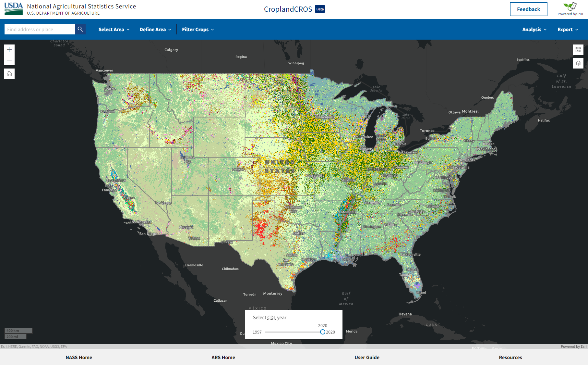Zoom in the map with the plus button
Image resolution: width=588 pixels, height=365 pixels.
(9, 50)
